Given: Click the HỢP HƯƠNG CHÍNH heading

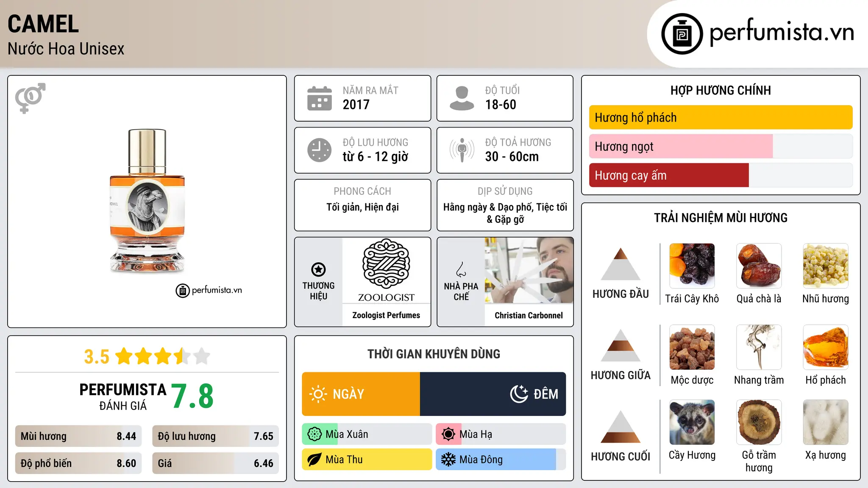Looking at the screenshot, I should pos(721,90).
